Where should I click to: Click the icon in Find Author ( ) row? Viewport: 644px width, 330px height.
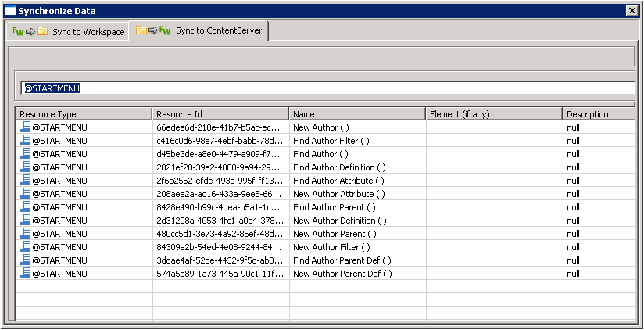(x=25, y=154)
